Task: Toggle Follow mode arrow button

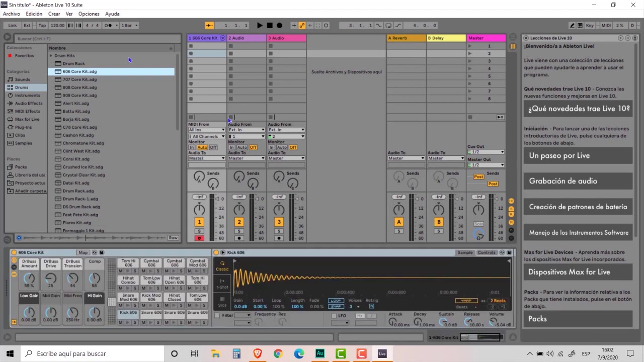Action: click(x=209, y=25)
